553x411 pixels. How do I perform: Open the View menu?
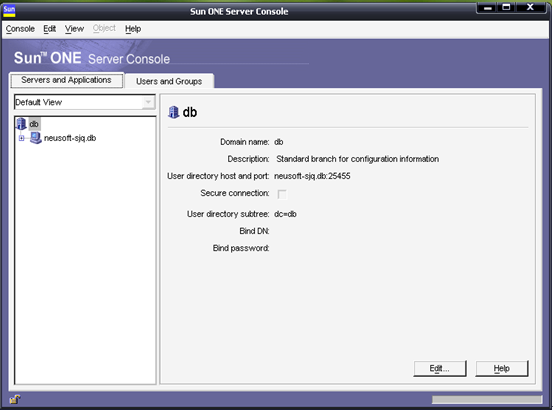click(74, 29)
